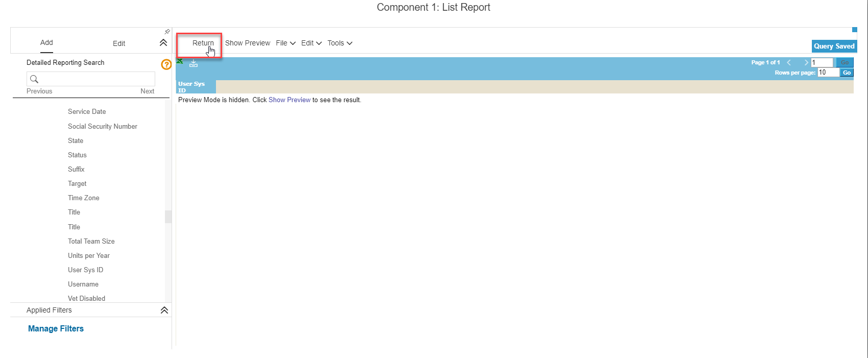Viewport: 868px width, 358px height.
Task: Click inside the Detailed Reporting Search field
Action: pos(91,79)
